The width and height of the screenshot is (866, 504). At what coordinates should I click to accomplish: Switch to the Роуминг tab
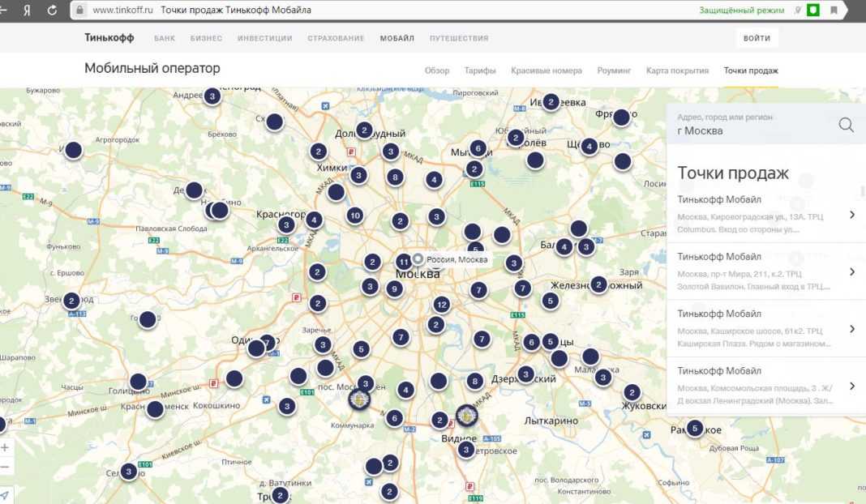coord(614,70)
